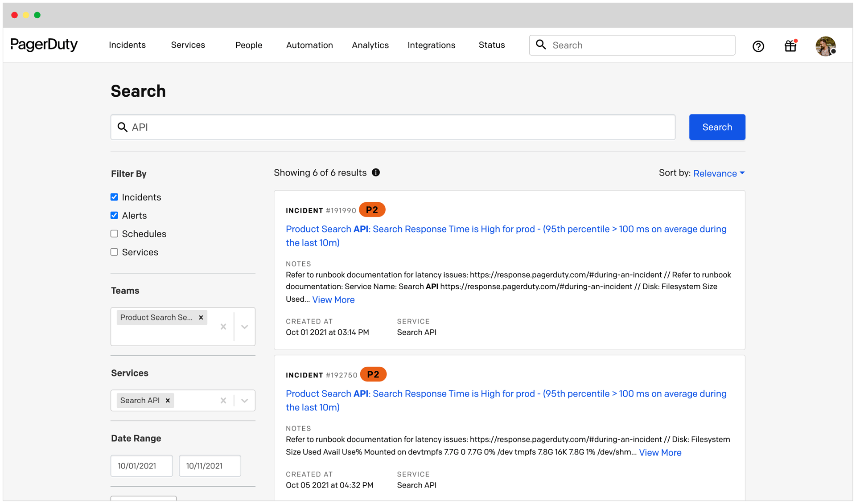Click the blue Search button

click(x=717, y=127)
